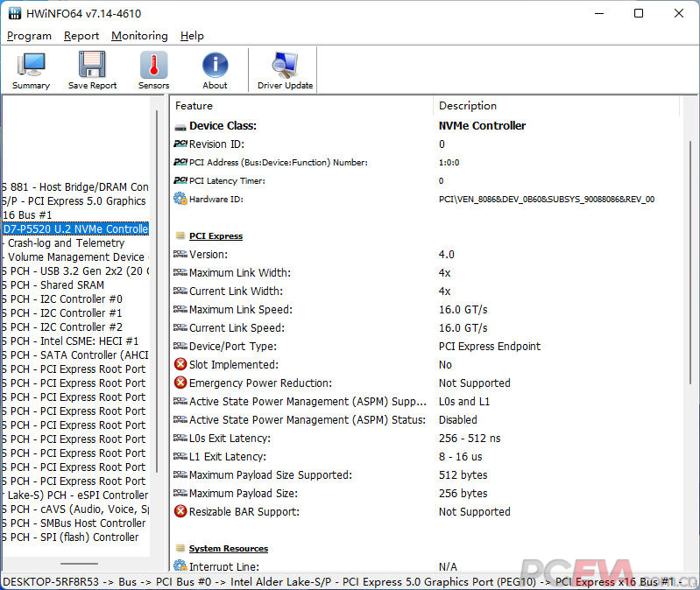This screenshot has height=590, width=700.
Task: Select PCH - I2C Controller #2 item
Action: pos(62,327)
